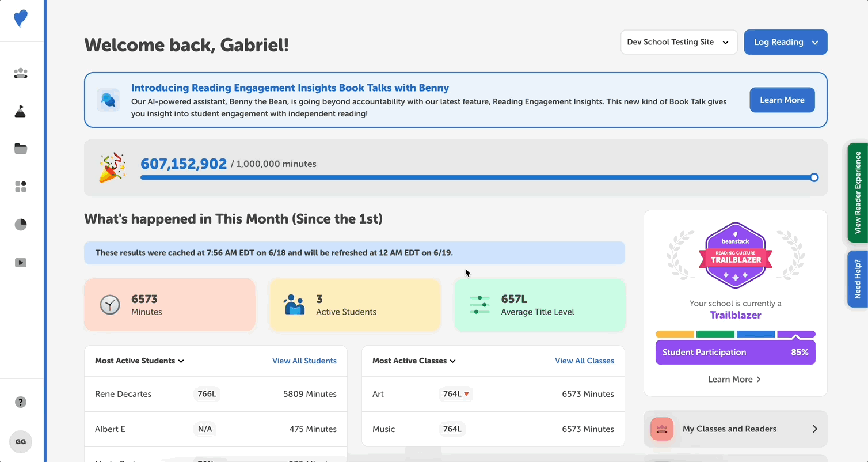Expand the Dev School Testing Site dropdown
Image resolution: width=868 pixels, height=462 pixels.
(679, 42)
